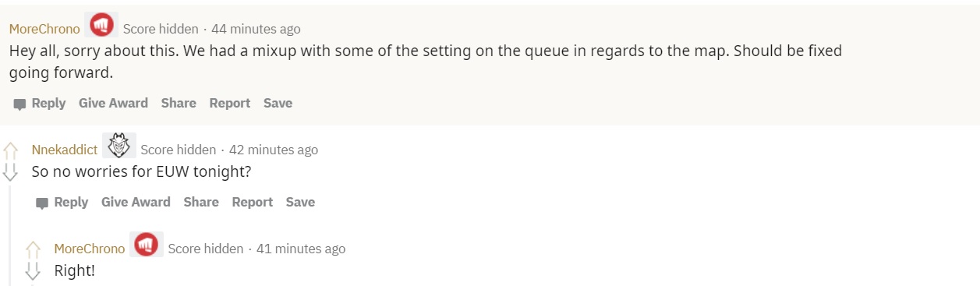Viewport: 980px width, 286px height.
Task: Share MoreChrono's top comment
Action: [x=179, y=103]
